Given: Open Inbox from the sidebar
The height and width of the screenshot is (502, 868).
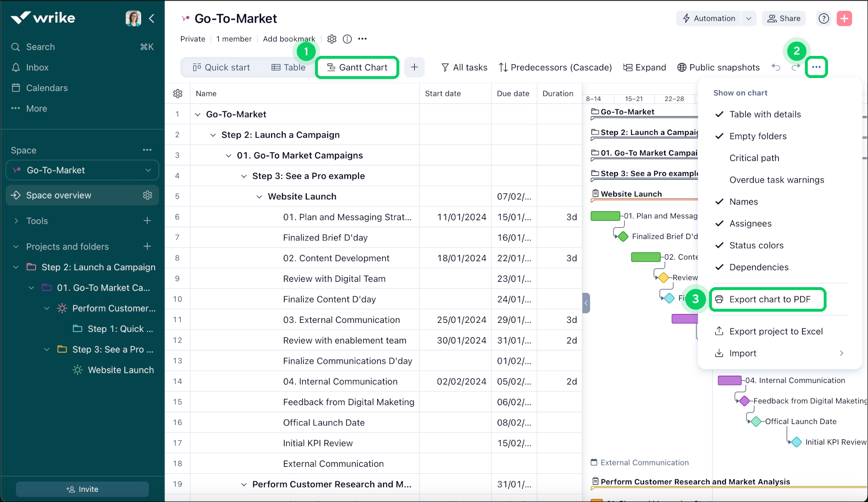Looking at the screenshot, I should pyautogui.click(x=37, y=67).
